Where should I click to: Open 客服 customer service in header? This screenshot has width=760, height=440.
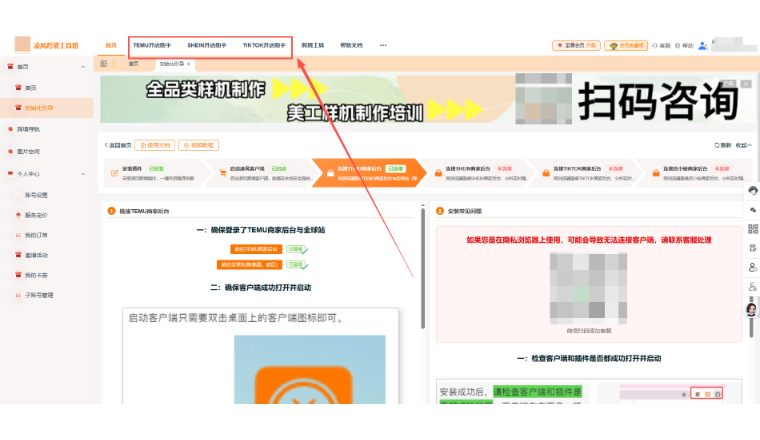click(661, 46)
